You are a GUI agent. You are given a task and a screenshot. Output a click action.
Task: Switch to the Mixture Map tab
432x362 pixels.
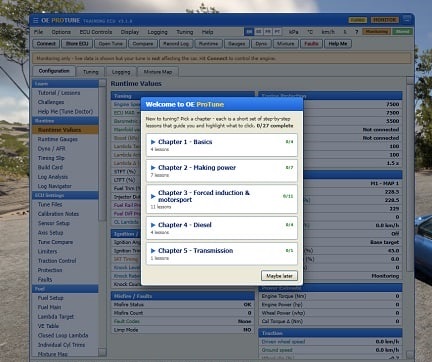coord(158,72)
